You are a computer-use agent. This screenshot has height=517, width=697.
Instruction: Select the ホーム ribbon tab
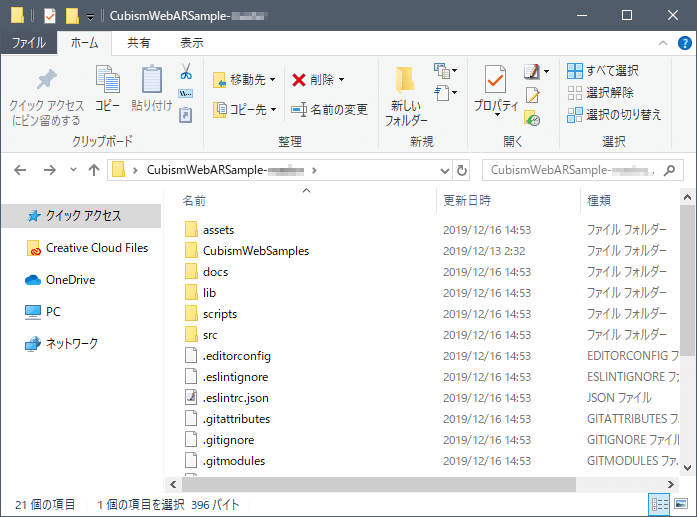(x=84, y=43)
